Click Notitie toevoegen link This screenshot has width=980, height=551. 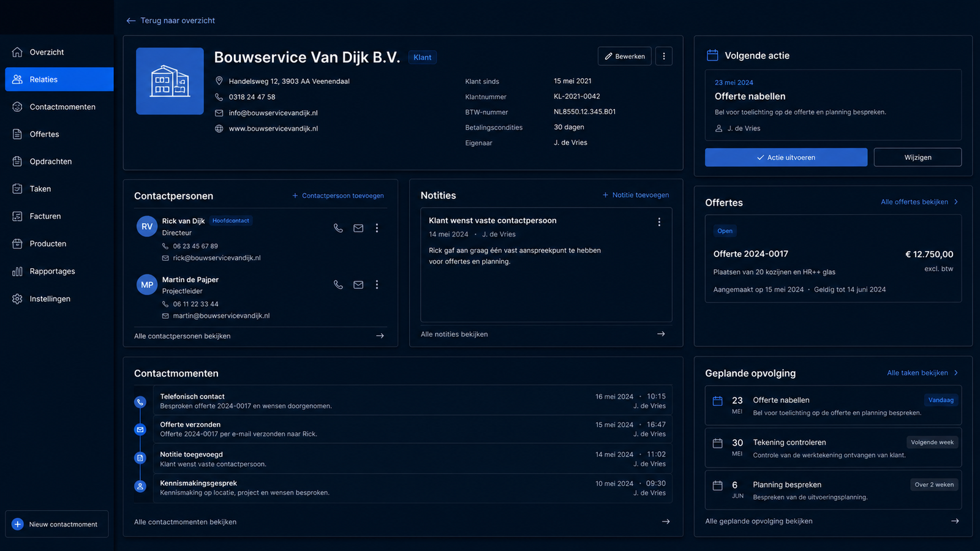pyautogui.click(x=636, y=195)
